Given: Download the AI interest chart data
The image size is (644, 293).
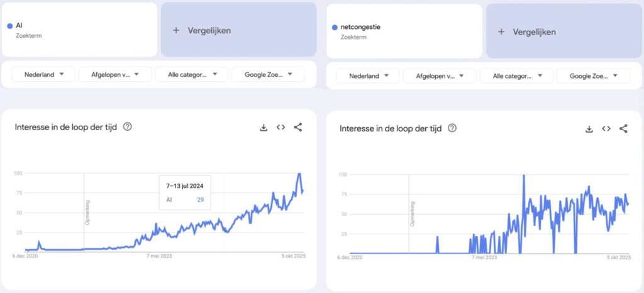Looking at the screenshot, I should [x=264, y=127].
